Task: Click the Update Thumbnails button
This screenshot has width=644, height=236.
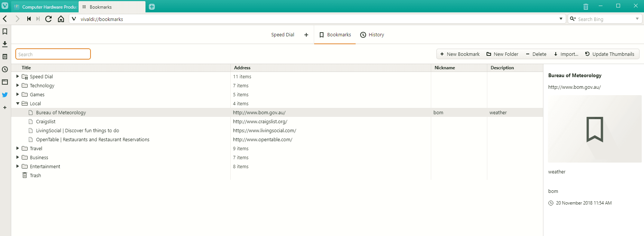Action: (x=610, y=54)
